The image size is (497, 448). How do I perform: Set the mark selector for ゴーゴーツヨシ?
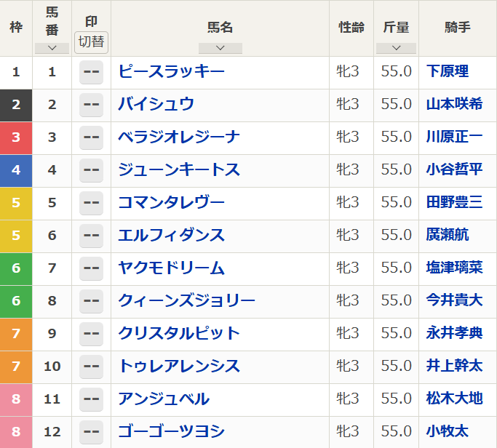(x=91, y=431)
